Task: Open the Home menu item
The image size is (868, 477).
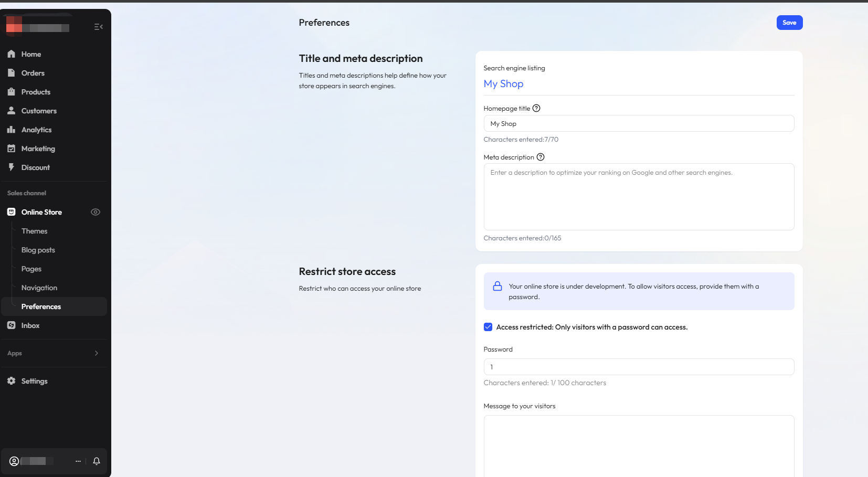Action: click(x=54, y=54)
